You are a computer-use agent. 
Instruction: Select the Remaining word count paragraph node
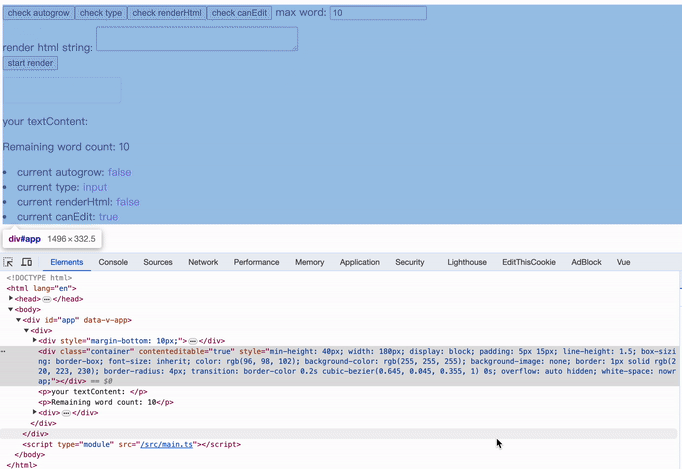click(106, 402)
